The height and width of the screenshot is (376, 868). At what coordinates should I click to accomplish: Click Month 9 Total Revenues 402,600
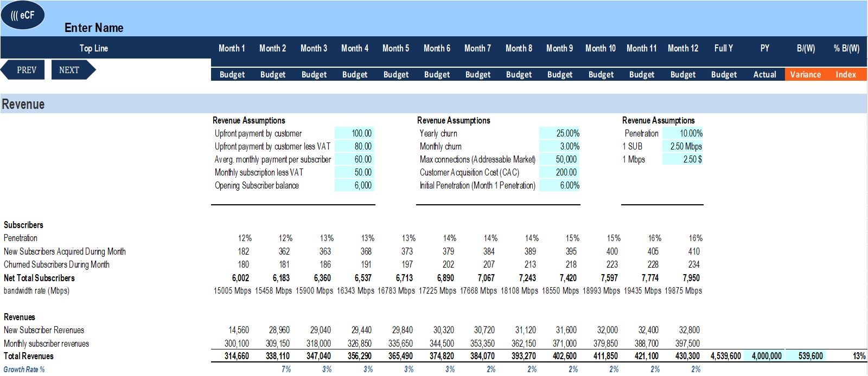(564, 356)
